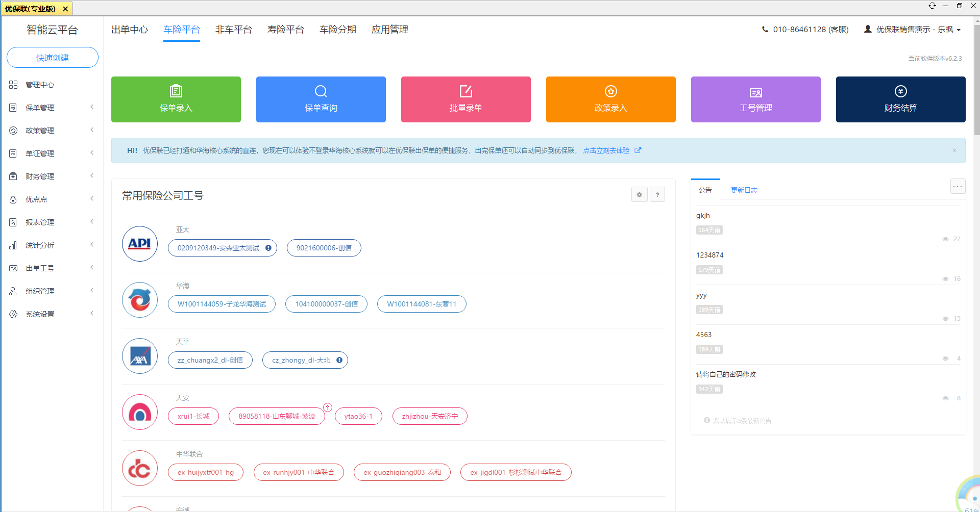Screen dimensions: 980x512
Task: Click info icon on 0209120349-安森亚太测试 tag
Action: pyautogui.click(x=268, y=248)
